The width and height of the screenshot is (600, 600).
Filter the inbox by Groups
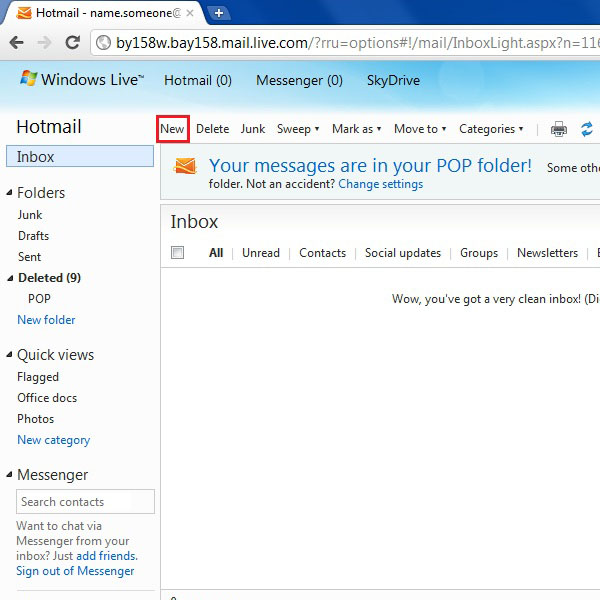(479, 253)
